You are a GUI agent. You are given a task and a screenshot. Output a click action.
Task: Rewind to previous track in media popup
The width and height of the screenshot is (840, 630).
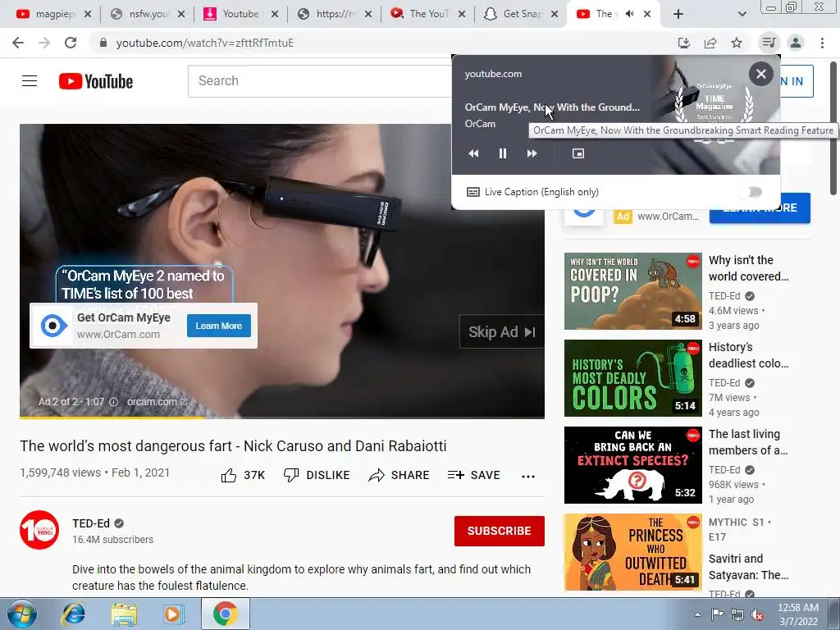pyautogui.click(x=473, y=153)
